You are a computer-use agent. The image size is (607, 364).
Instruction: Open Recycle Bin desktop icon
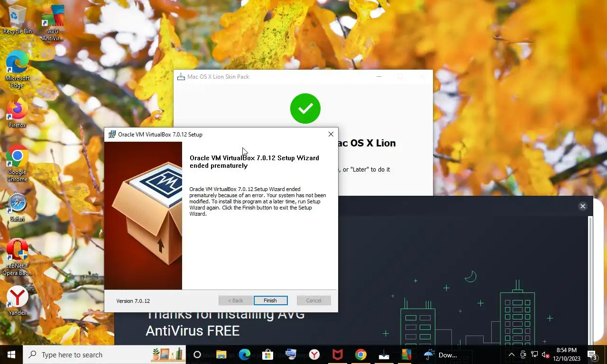[x=18, y=20]
